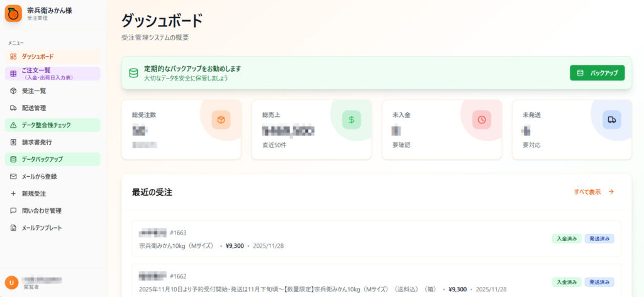Viewport: 644px width, 297px height.
Task: Click the 最近の受注 heading
Action: (x=152, y=193)
